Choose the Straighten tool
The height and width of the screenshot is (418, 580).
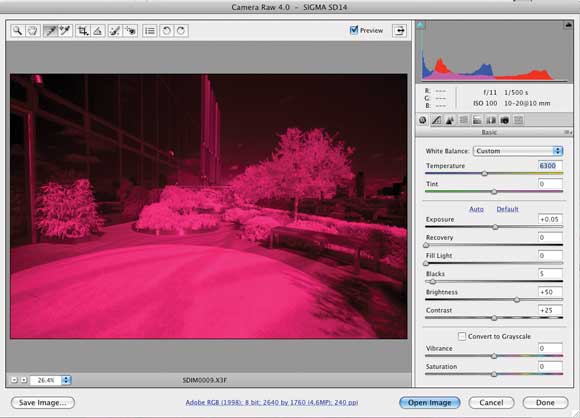[x=98, y=31]
